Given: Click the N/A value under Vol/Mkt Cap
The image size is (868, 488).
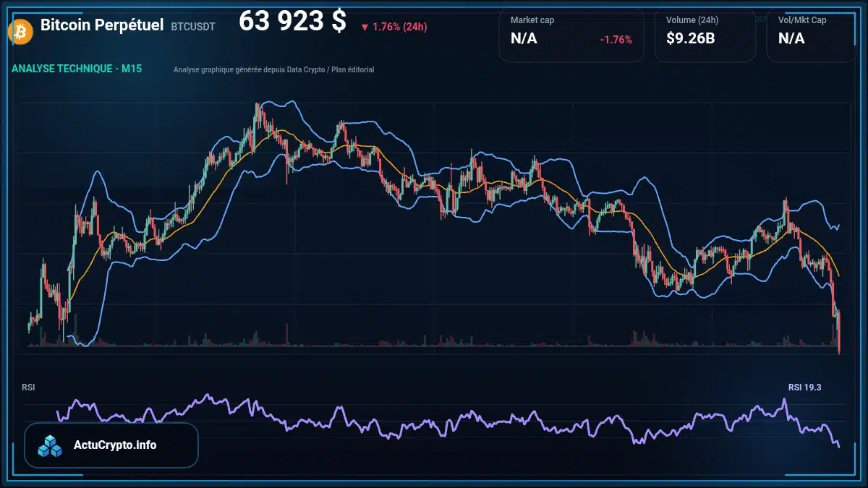Looking at the screenshot, I should [x=791, y=39].
